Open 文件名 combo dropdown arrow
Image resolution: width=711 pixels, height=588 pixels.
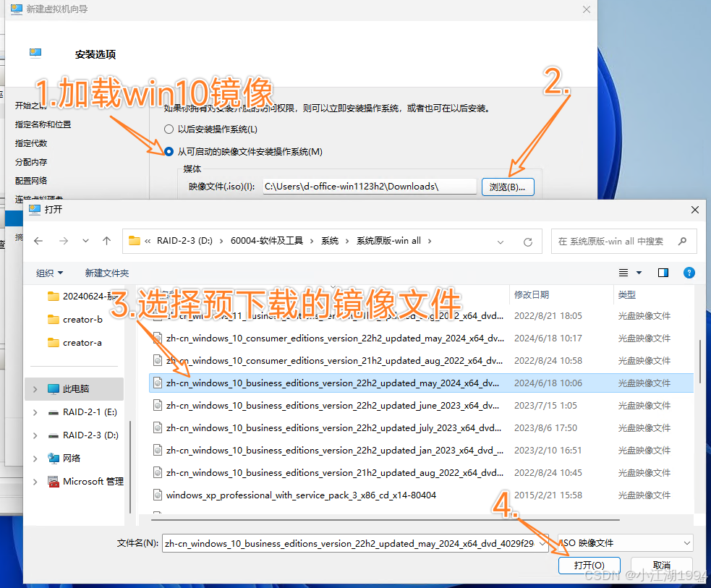(x=542, y=543)
